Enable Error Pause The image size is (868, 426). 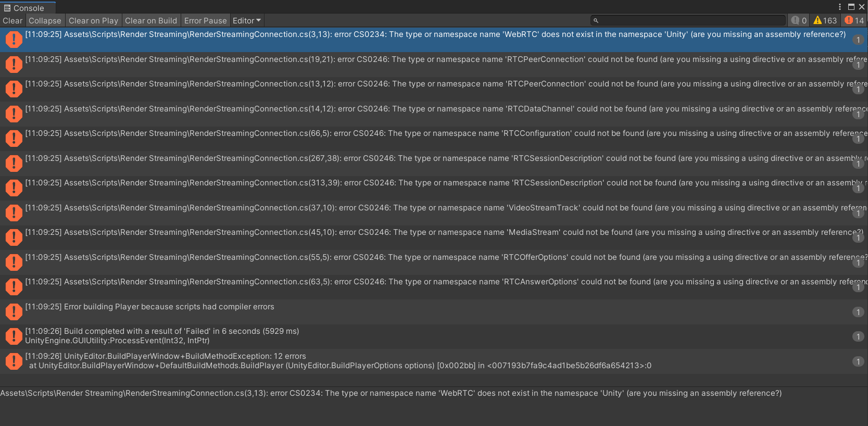point(205,20)
